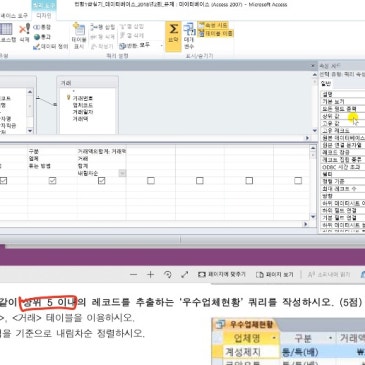Click the Totals (요약) sigma icon

pos(173,35)
